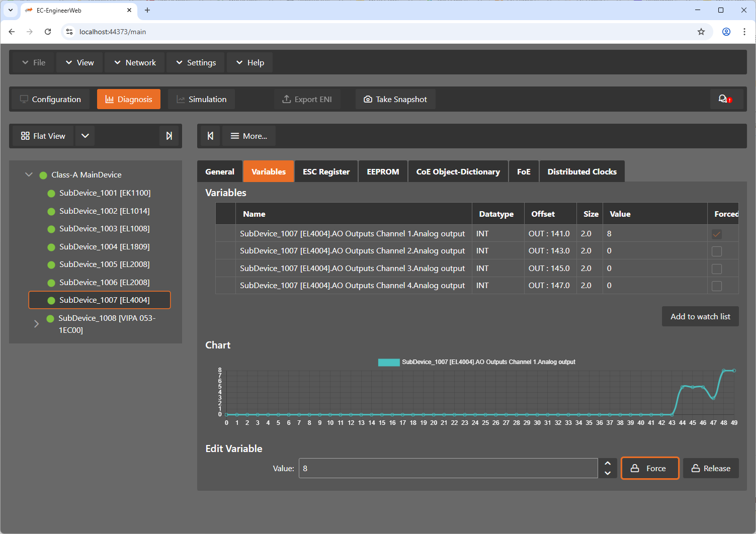Select SubDevice_1006 [EL2008] in the tree
This screenshot has height=534, width=756.
click(105, 283)
